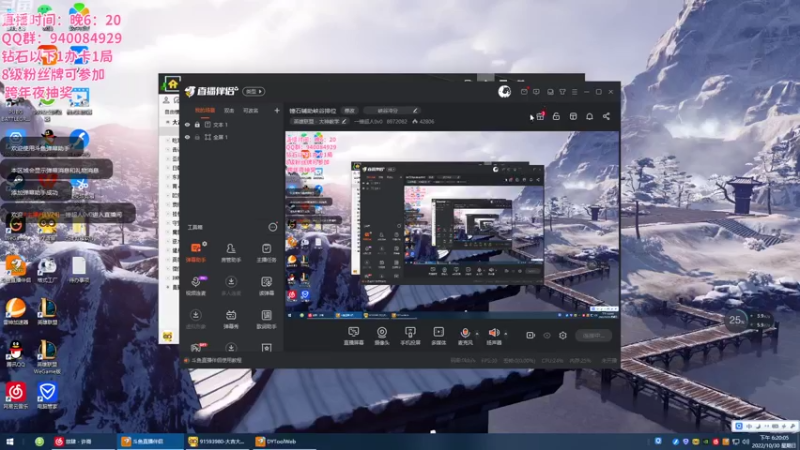The width and height of the screenshot is (800, 450).
Task: Select the 手机投屏 phone casting source
Action: (x=410, y=336)
